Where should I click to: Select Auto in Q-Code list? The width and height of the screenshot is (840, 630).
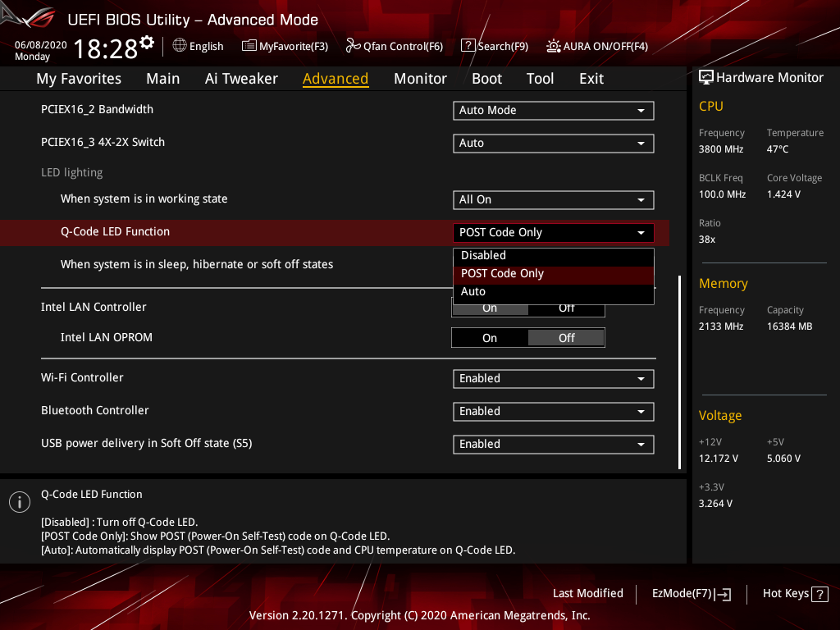click(554, 292)
